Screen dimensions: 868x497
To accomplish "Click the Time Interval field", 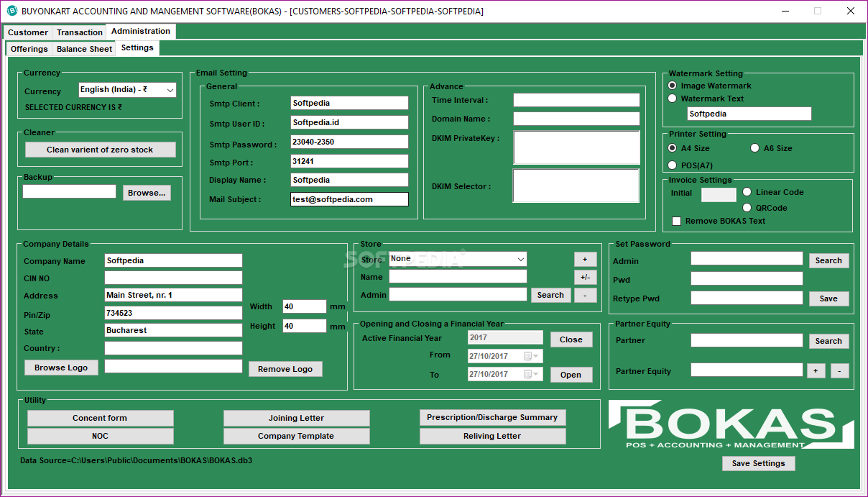I will 576,100.
